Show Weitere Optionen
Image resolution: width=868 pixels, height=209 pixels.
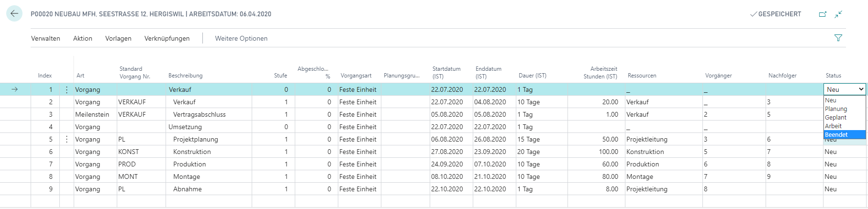(241, 38)
